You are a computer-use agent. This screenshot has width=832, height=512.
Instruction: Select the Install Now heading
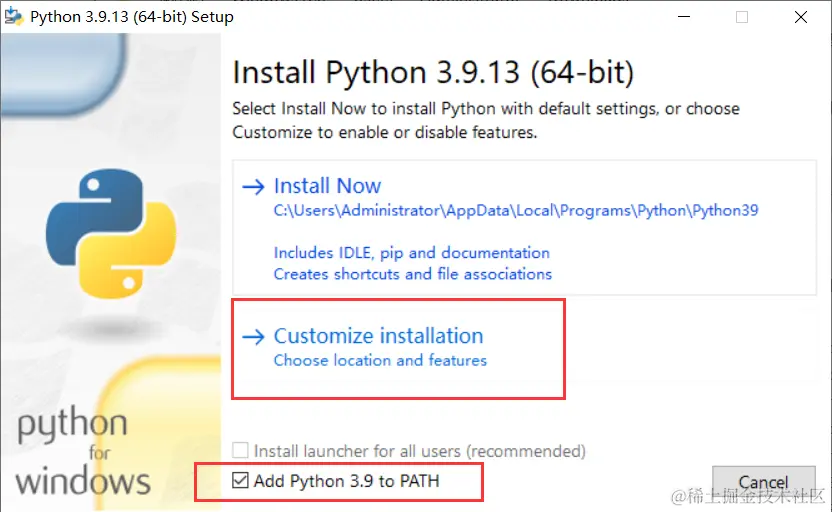pos(327,186)
